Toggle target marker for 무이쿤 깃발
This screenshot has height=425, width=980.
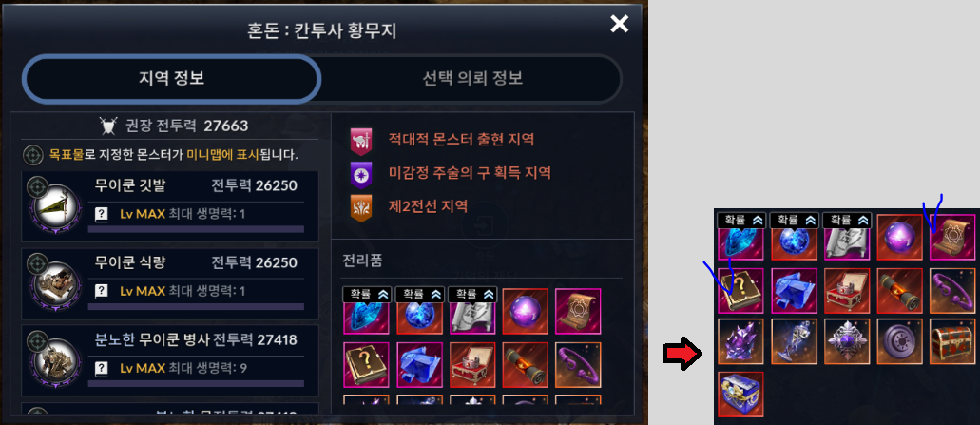coord(37,186)
